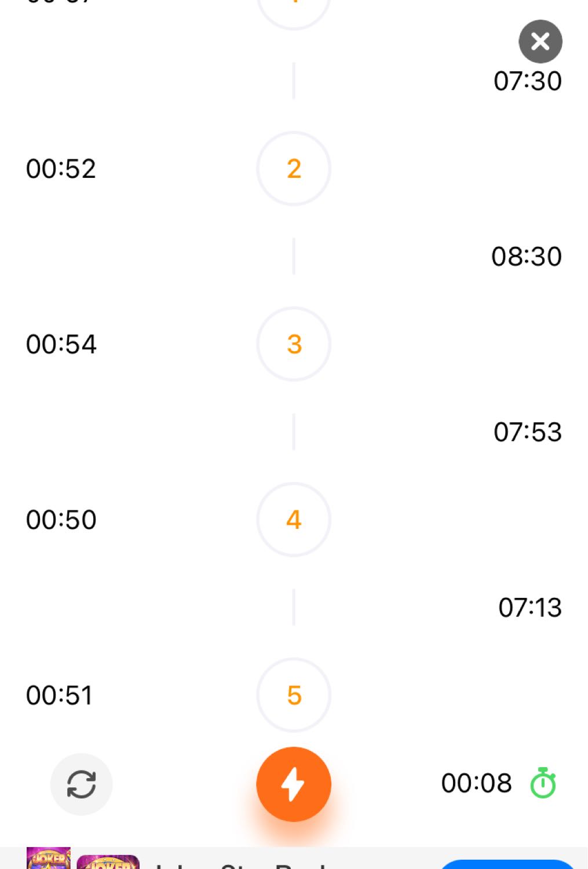Tap the 07:53 interval time
The width and height of the screenshot is (588, 869).
tap(528, 432)
